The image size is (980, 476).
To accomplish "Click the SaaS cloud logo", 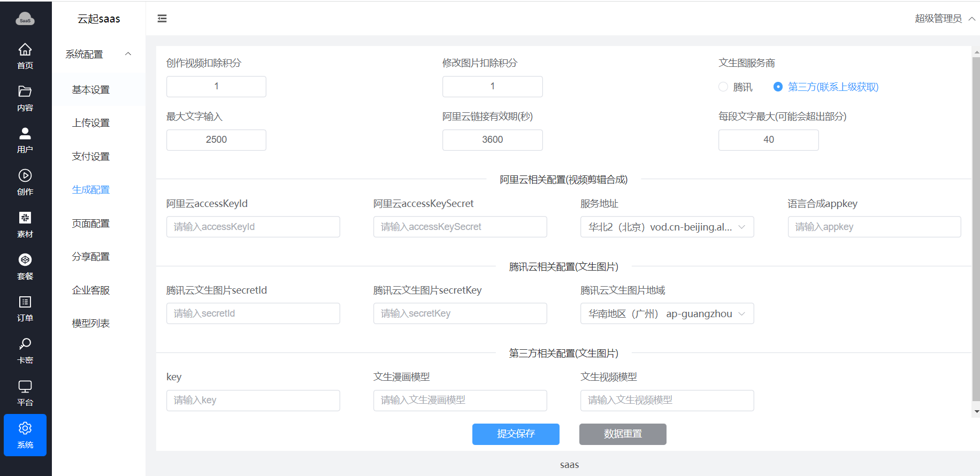I will pyautogui.click(x=25, y=19).
